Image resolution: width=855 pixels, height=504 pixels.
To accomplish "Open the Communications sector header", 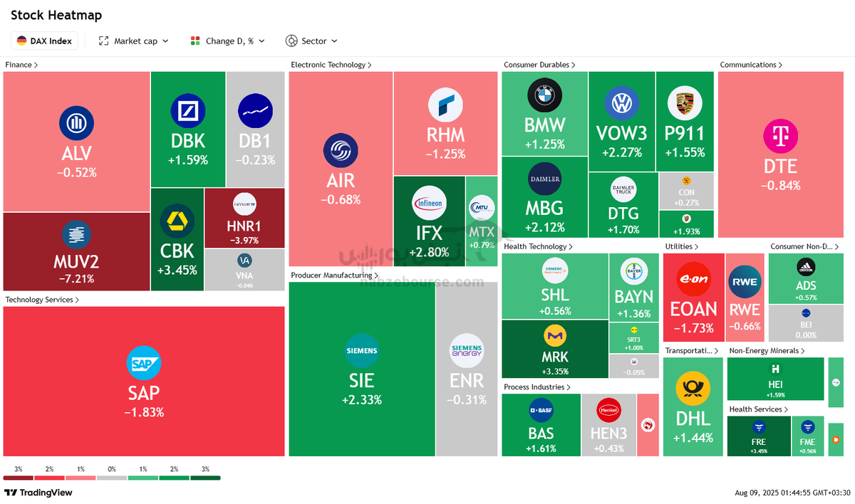I will (752, 65).
